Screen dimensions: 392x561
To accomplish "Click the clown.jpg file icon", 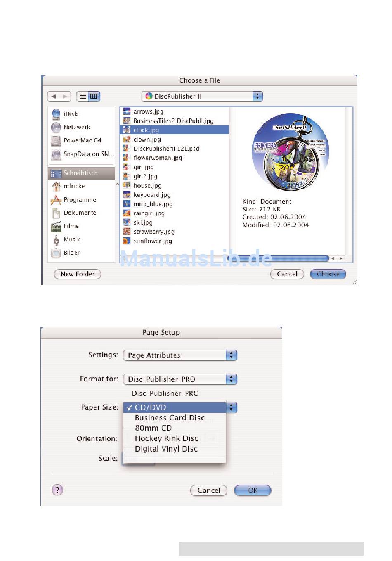I will (x=127, y=140).
